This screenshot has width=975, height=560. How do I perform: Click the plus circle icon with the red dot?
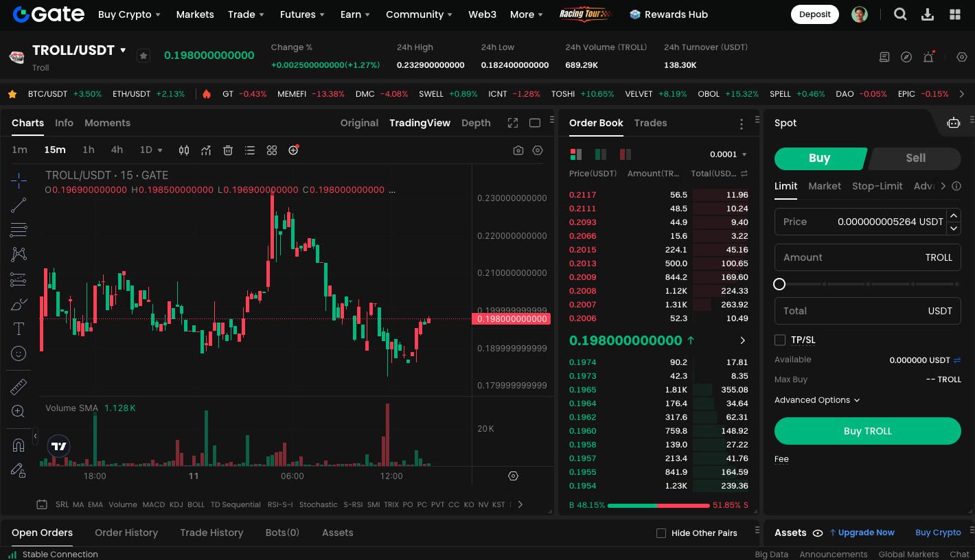[294, 150]
